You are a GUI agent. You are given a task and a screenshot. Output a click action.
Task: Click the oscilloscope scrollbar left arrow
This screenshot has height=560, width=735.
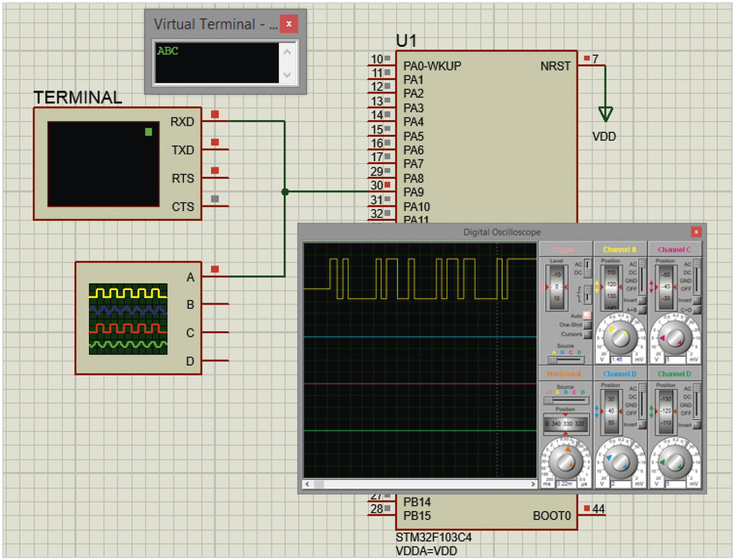(308, 484)
